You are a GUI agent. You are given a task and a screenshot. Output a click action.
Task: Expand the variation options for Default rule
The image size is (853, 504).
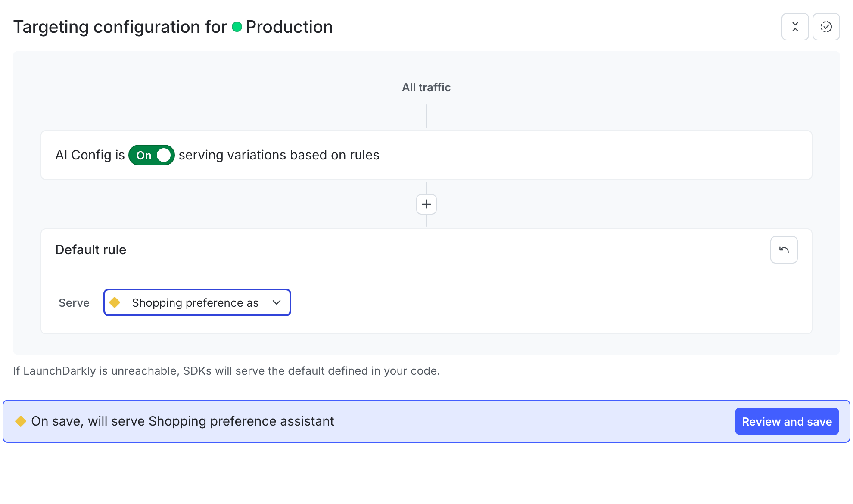(197, 302)
